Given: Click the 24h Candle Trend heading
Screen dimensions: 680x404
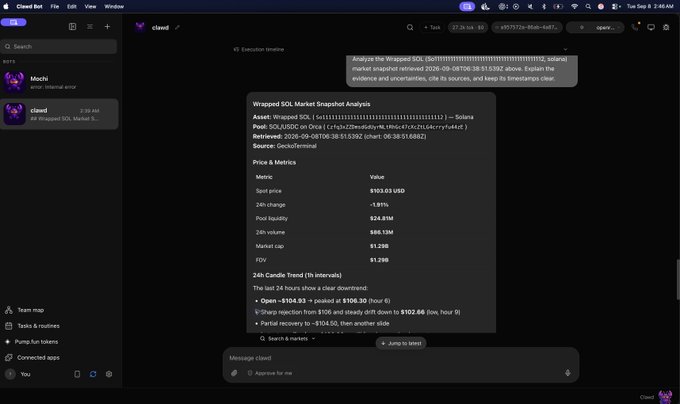Looking at the screenshot, I should (x=297, y=275).
